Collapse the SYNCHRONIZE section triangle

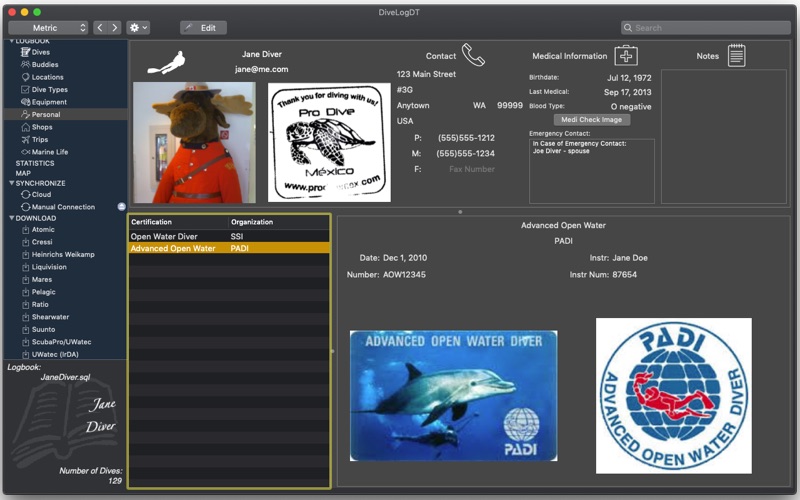11,183
